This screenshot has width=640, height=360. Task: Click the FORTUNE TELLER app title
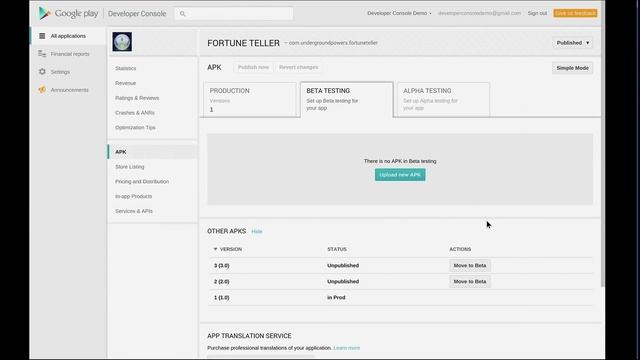(243, 43)
